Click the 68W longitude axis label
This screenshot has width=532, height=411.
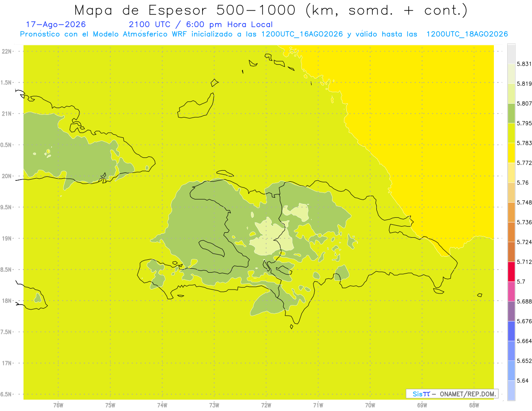(474, 405)
